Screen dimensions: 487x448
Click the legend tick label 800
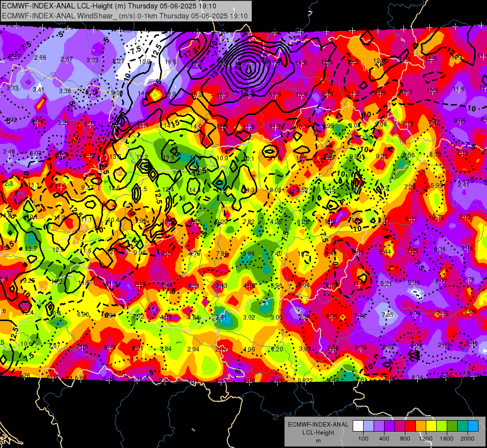pos(405,439)
